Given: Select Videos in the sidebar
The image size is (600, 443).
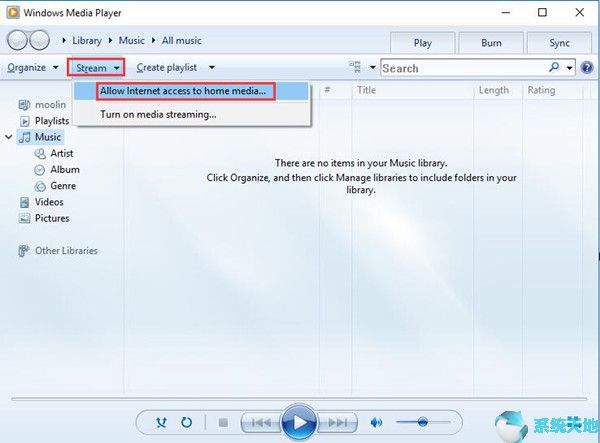Looking at the screenshot, I should pos(49,202).
